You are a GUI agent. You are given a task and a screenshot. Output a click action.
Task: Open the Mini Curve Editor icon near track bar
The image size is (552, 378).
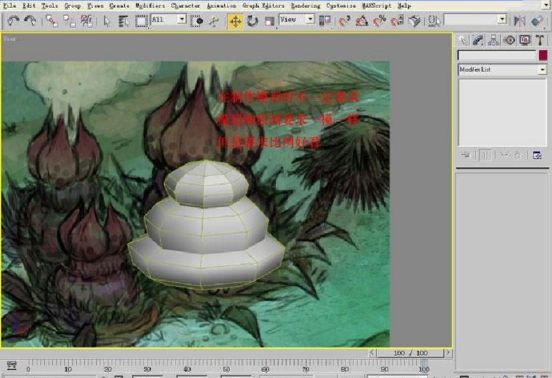[12, 366]
